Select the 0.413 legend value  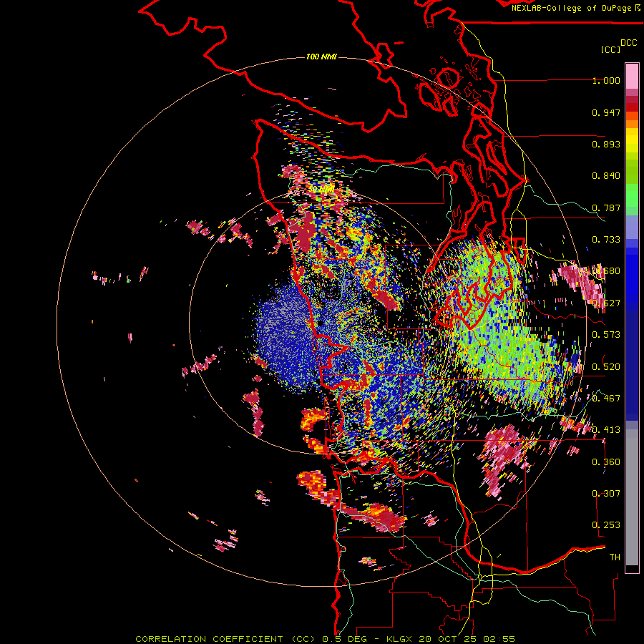coord(606,430)
